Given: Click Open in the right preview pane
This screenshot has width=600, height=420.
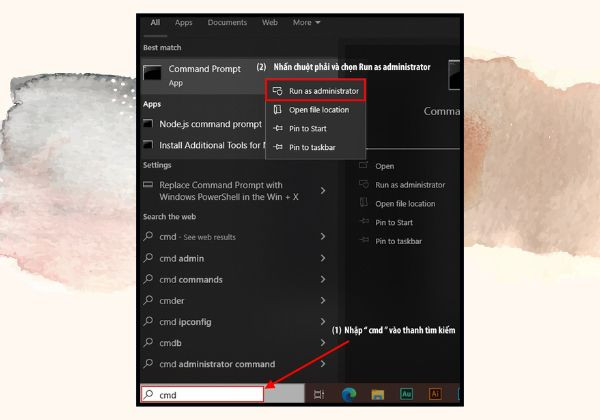Looking at the screenshot, I should [385, 166].
